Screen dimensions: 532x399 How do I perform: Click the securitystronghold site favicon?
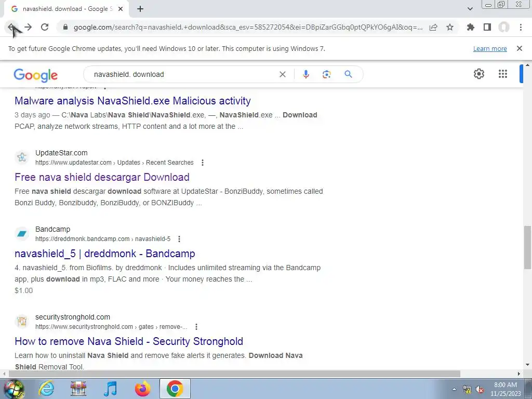[22, 321]
